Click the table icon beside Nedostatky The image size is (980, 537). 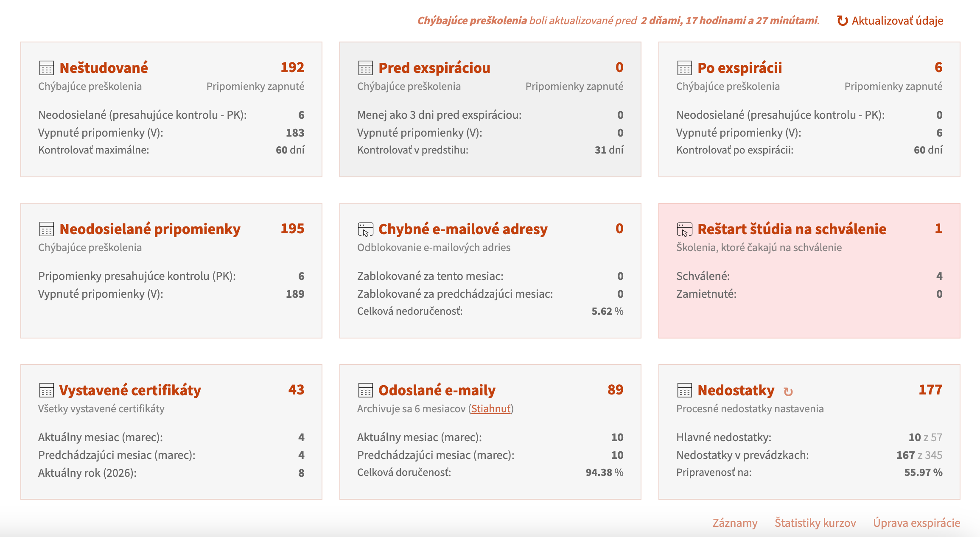coord(684,390)
